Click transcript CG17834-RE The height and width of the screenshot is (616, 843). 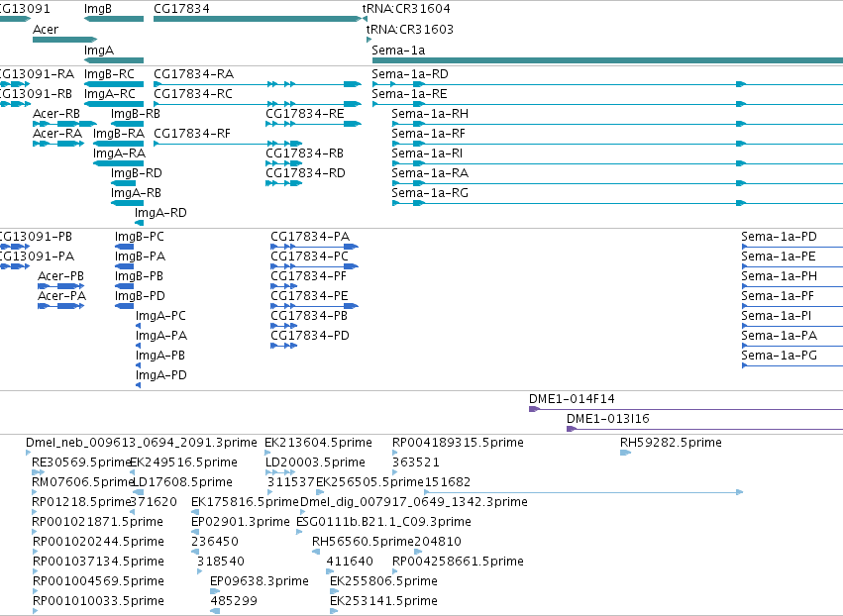pyautogui.click(x=313, y=124)
